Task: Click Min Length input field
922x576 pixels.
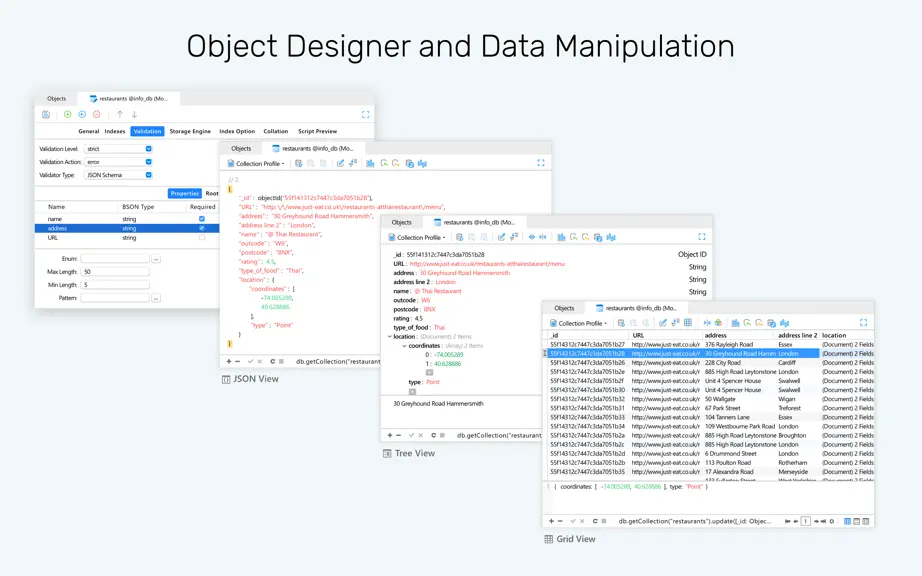Action: coord(115,284)
